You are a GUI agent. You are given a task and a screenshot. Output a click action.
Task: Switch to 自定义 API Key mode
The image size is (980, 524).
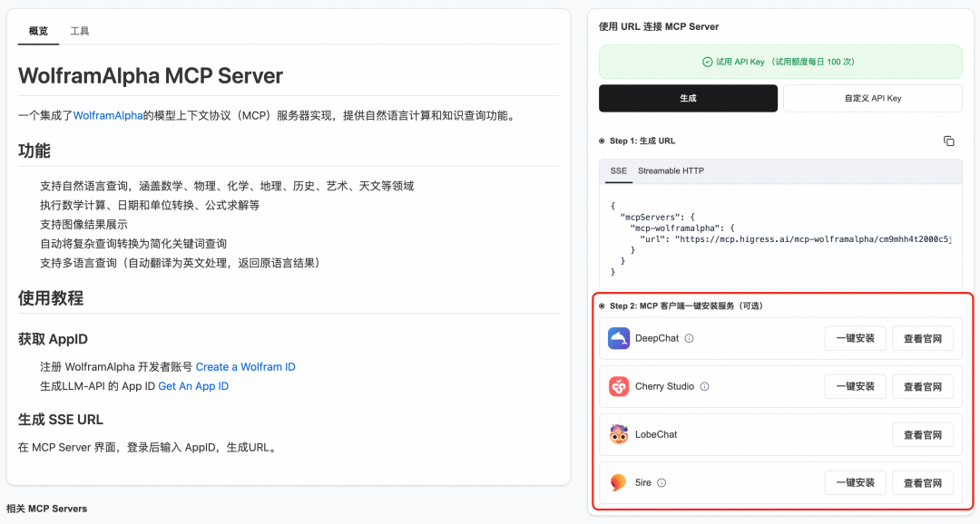point(871,98)
